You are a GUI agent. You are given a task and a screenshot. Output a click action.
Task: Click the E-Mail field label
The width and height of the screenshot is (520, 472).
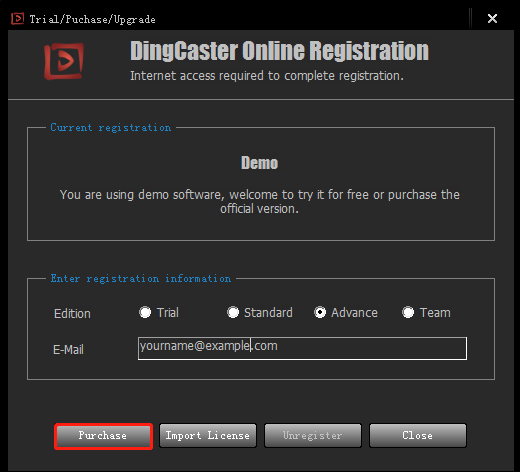pos(68,350)
